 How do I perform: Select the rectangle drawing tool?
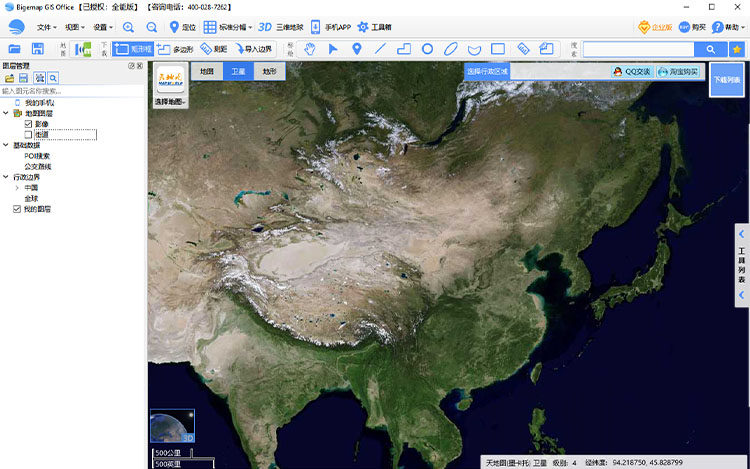point(498,49)
